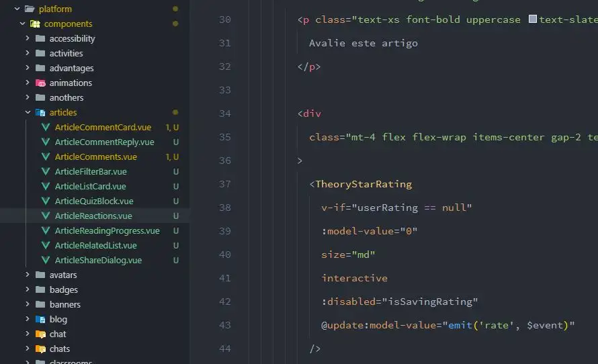Click the modified dot beside platform folder
The width and height of the screenshot is (598, 364).
[175, 9]
